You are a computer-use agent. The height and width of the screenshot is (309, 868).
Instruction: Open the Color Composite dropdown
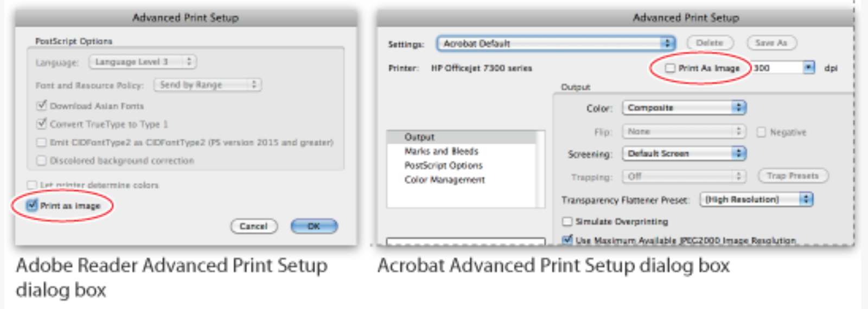tap(684, 108)
